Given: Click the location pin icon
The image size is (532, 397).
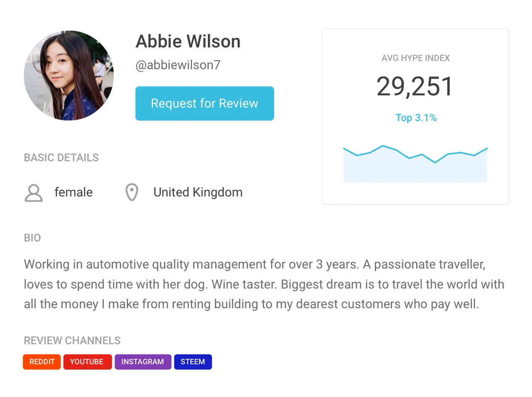Looking at the screenshot, I should click(132, 192).
